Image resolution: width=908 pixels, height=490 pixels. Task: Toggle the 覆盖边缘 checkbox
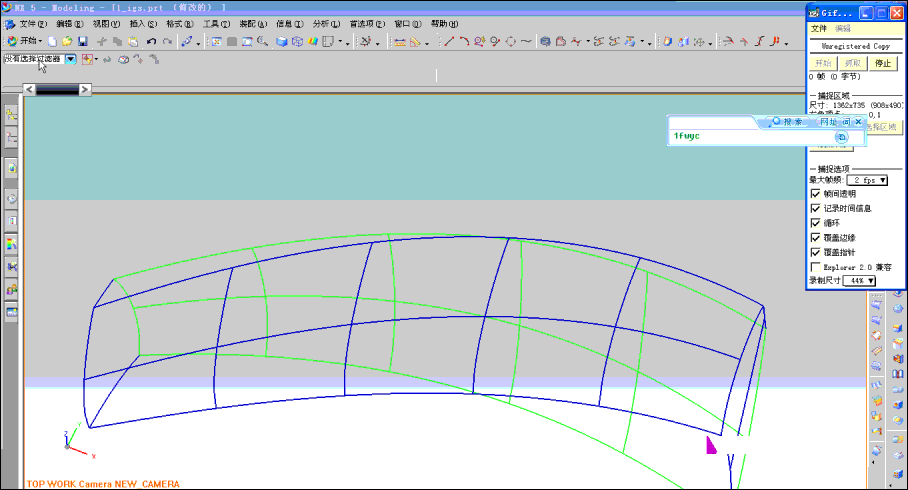pos(815,237)
